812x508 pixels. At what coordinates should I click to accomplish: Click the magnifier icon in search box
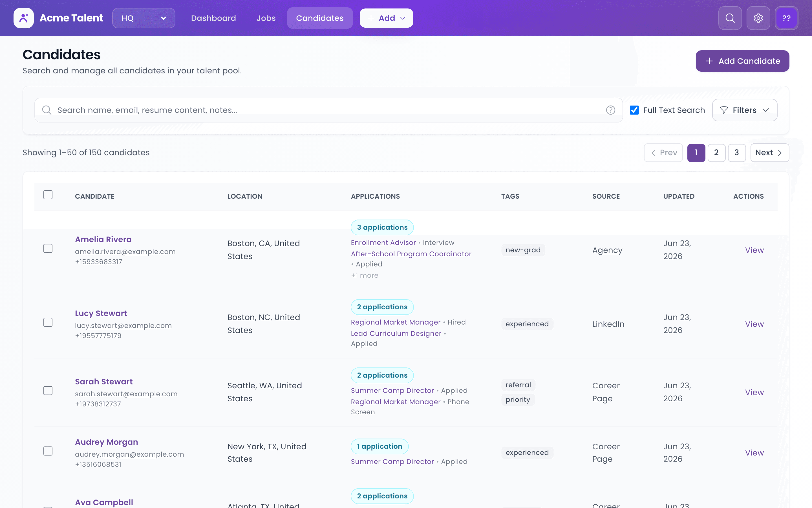[47, 110]
